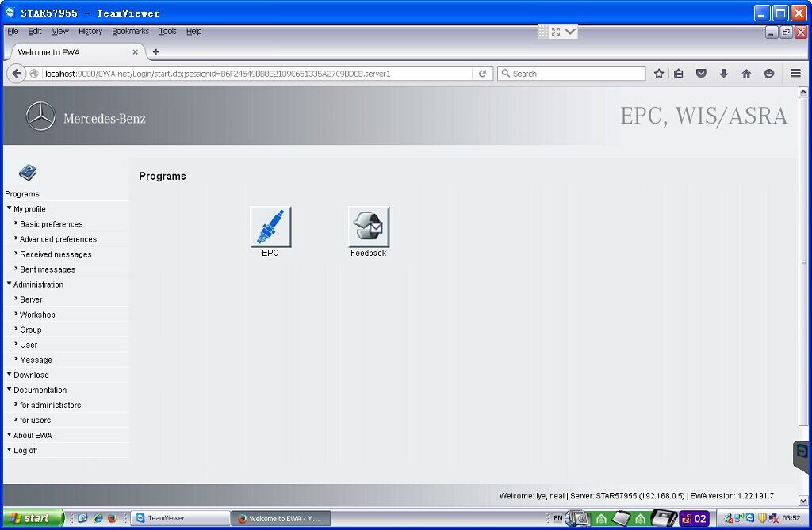The image size is (812, 530).
Task: Bookmark this page using the star icon
Action: coord(659,73)
